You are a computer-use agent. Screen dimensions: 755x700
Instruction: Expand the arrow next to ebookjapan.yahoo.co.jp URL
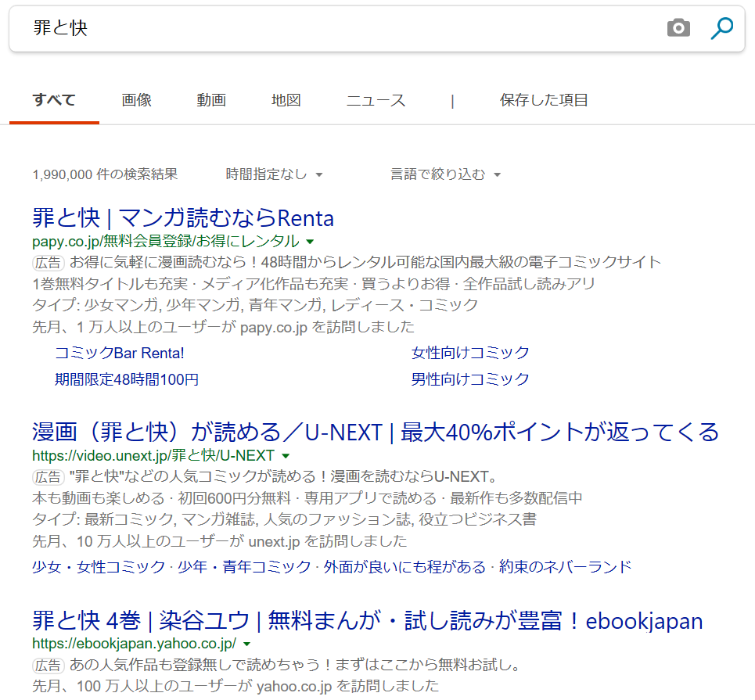click(247, 644)
